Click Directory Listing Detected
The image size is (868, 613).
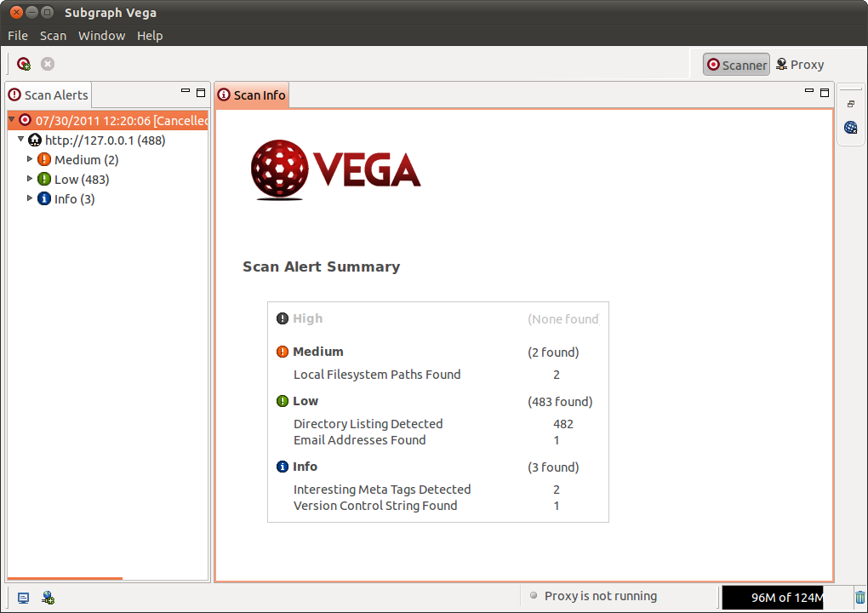(x=368, y=424)
